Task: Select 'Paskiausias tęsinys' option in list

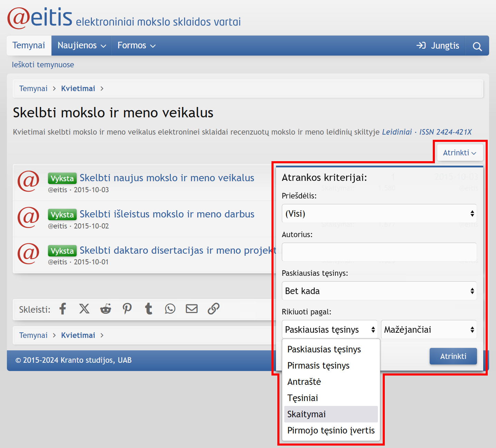Action: [x=331, y=349]
